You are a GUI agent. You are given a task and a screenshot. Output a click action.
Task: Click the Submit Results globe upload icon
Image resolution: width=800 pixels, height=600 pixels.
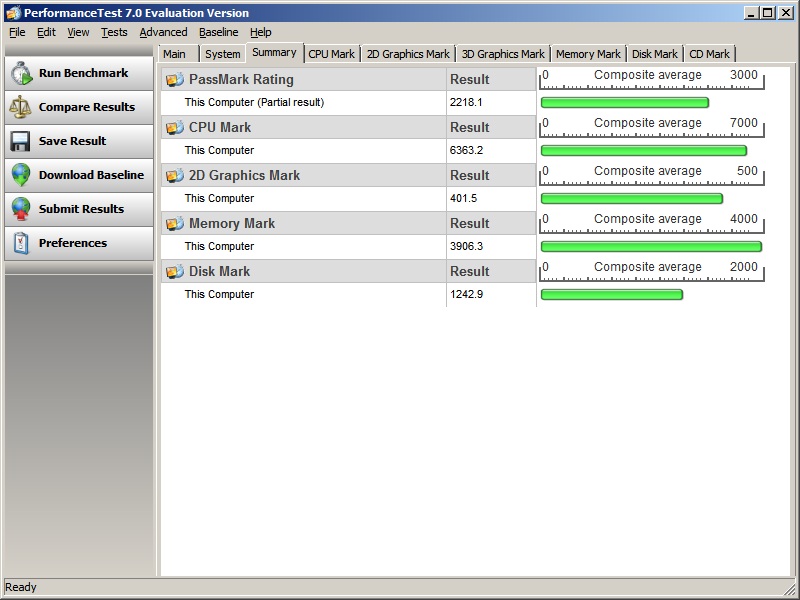click(21, 209)
